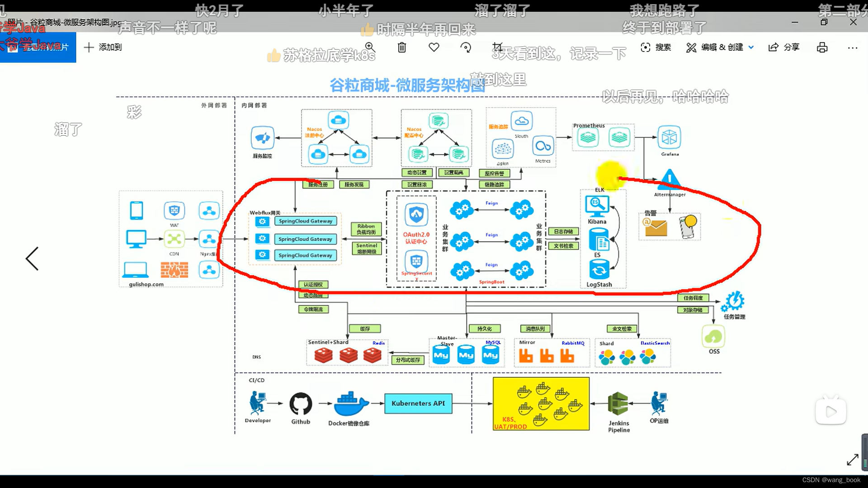
Task: Rotate the image using the rotate icon
Action: pyautogui.click(x=466, y=47)
